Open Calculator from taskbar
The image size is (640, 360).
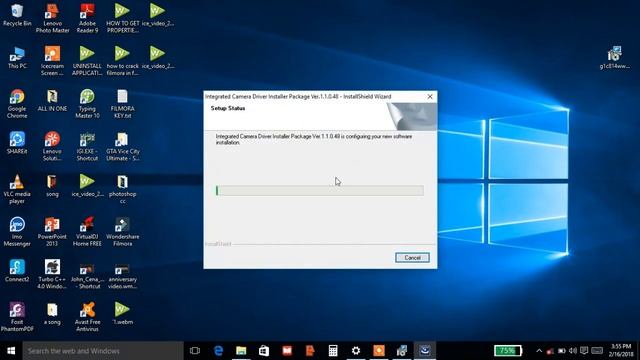333,351
